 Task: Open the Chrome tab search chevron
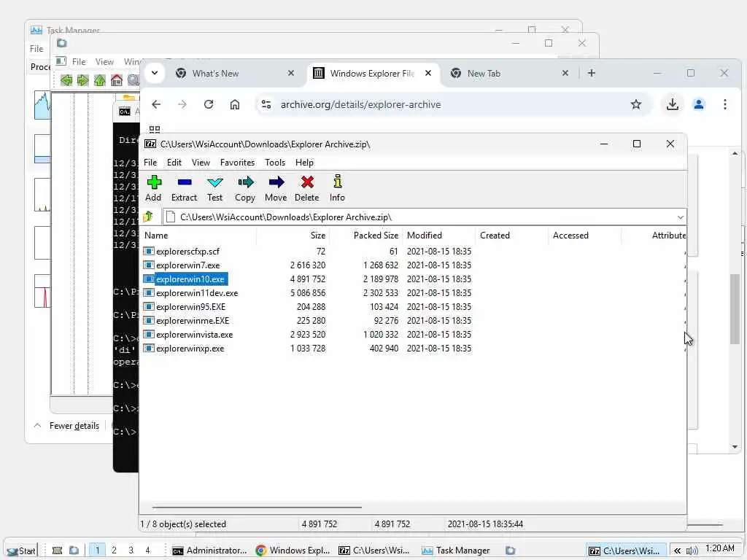(155, 73)
